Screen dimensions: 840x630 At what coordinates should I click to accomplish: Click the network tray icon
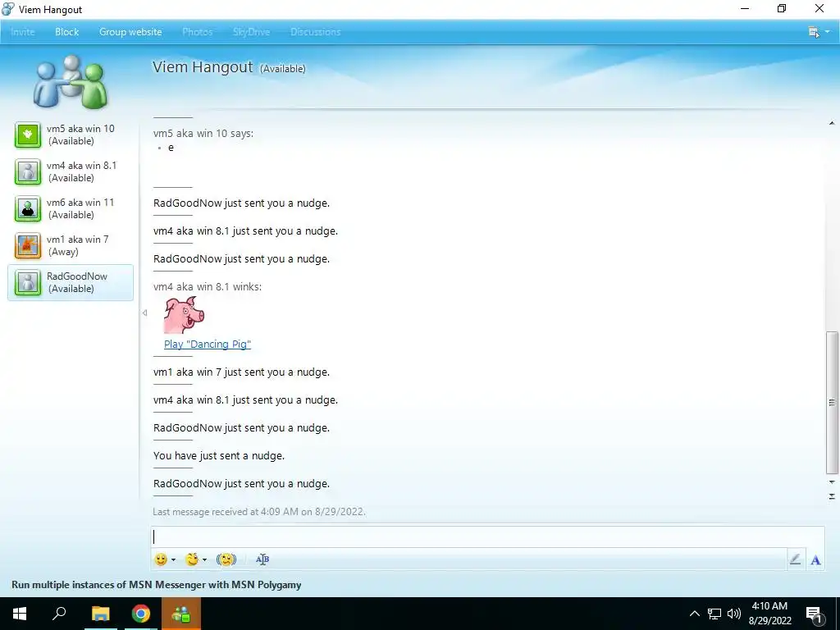coord(714,614)
